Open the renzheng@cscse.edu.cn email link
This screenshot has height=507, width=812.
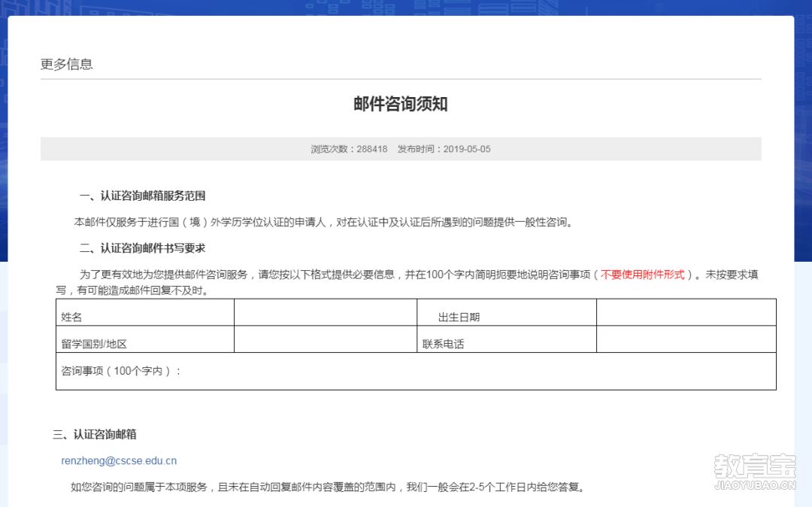tap(119, 460)
